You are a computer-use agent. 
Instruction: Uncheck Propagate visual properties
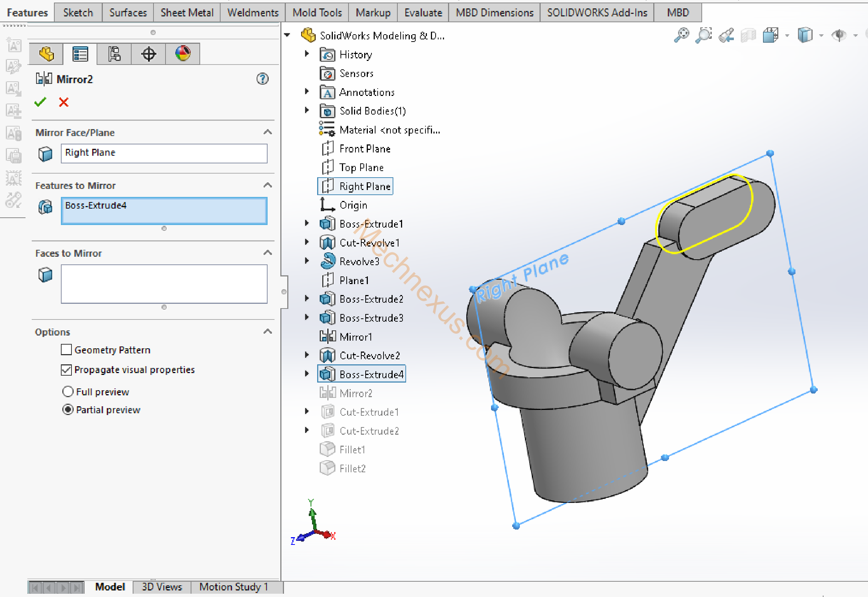click(66, 369)
